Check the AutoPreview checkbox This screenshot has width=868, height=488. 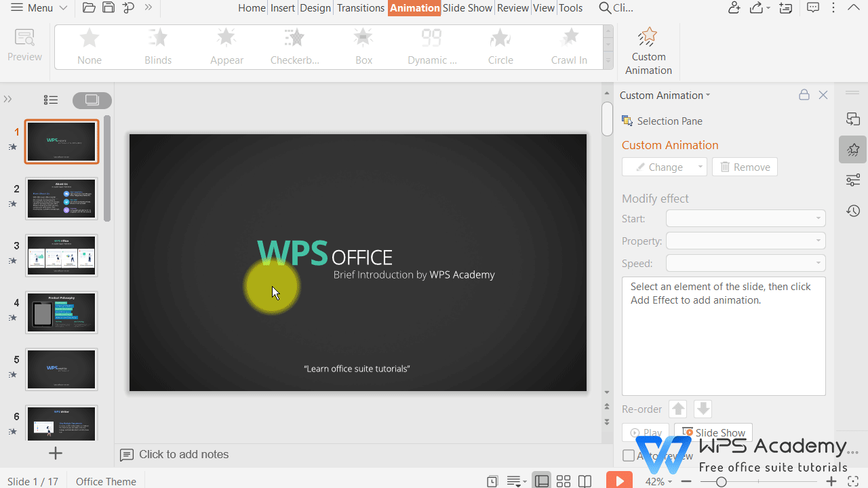pyautogui.click(x=629, y=455)
